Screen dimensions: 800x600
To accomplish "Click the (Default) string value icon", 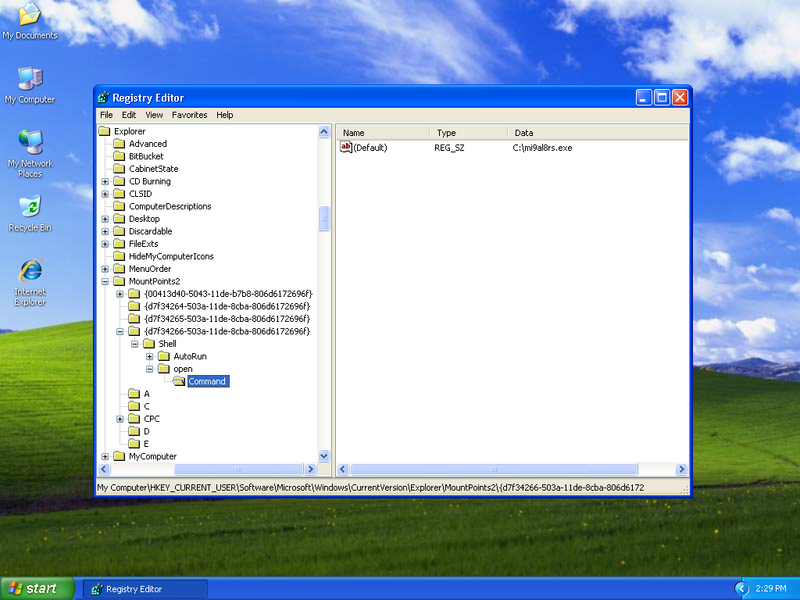I will coord(346,147).
